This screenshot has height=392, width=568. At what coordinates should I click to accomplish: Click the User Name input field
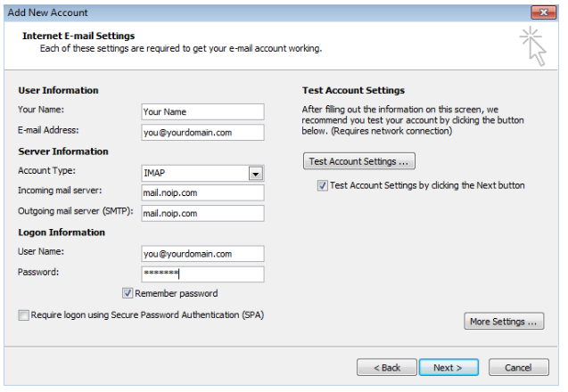[x=202, y=254]
